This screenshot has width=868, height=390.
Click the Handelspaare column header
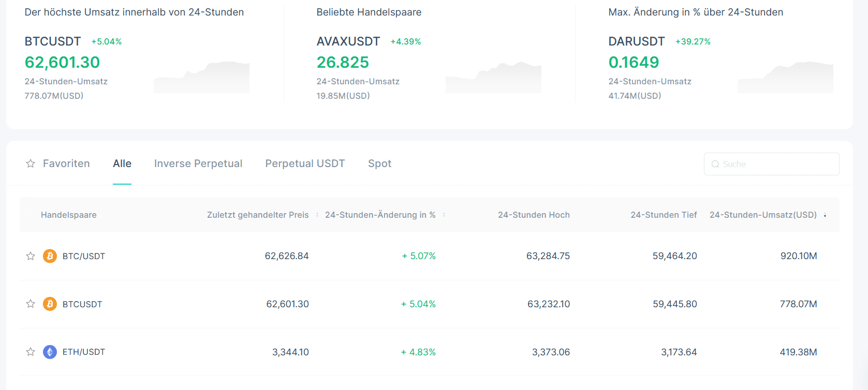coord(69,215)
